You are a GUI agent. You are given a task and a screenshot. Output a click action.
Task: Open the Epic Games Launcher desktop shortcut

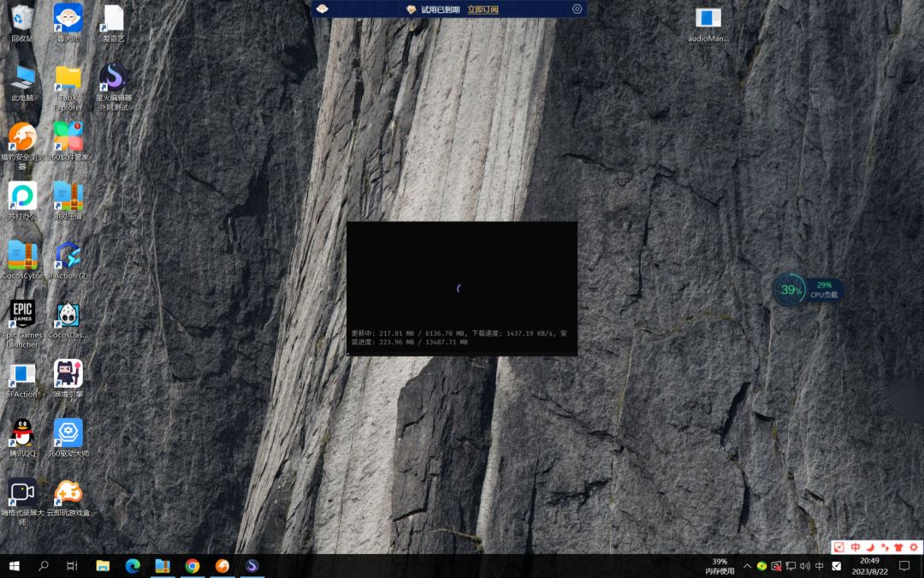point(22,323)
